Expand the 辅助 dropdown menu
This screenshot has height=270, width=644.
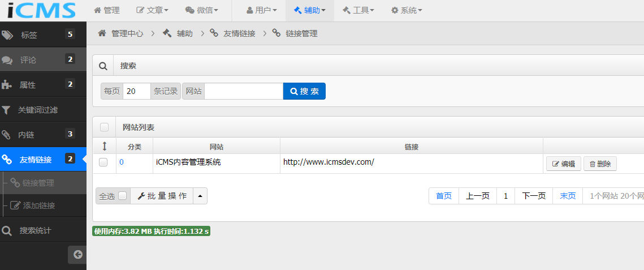310,10
